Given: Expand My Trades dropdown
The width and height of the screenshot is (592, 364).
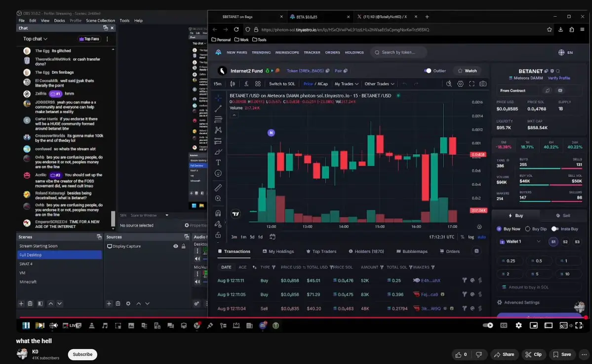Looking at the screenshot, I should tap(346, 84).
